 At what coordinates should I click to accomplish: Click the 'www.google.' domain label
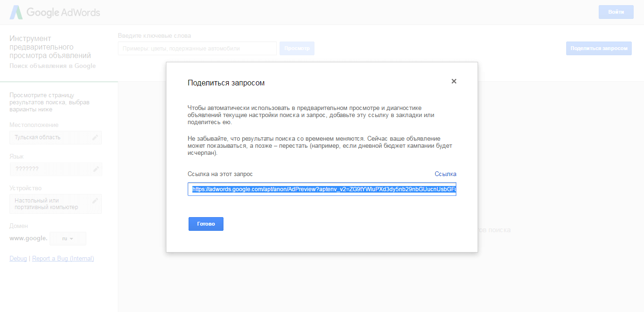pyautogui.click(x=28, y=238)
